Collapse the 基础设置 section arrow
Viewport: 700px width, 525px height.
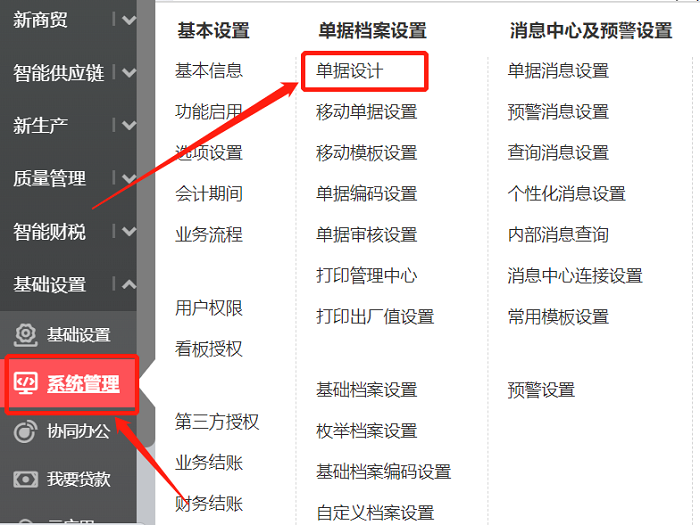pyautogui.click(x=129, y=284)
